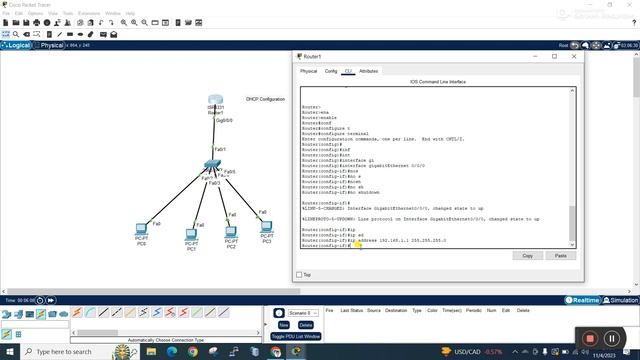Viewport: 640px width, 360px height.
Task: Open the Scenario 0 dropdown
Action: coord(303,313)
